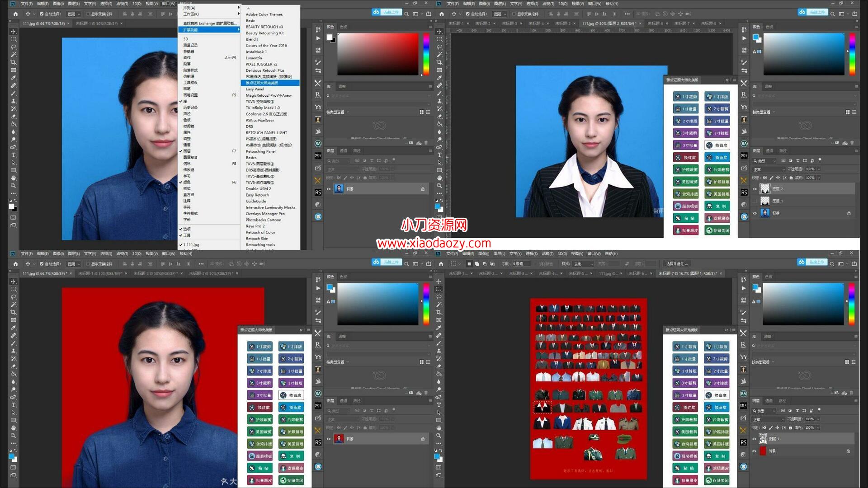Select Type tool beside the business-suit portrait
Viewport: 868px width, 488px height.
[439, 155]
